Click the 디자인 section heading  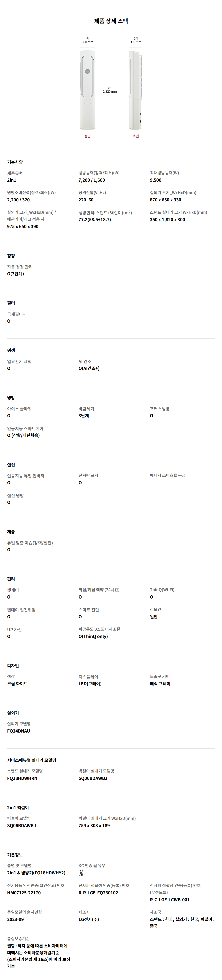13,665
